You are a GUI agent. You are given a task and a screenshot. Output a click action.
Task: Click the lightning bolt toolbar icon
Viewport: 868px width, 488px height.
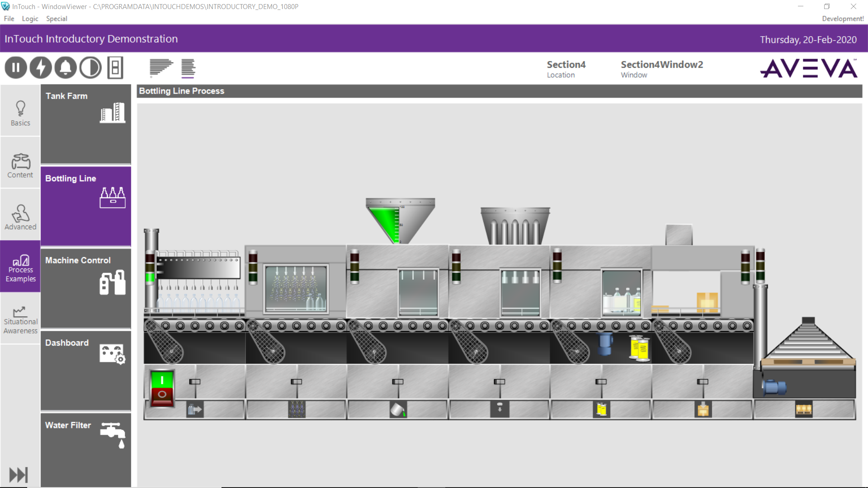point(41,68)
